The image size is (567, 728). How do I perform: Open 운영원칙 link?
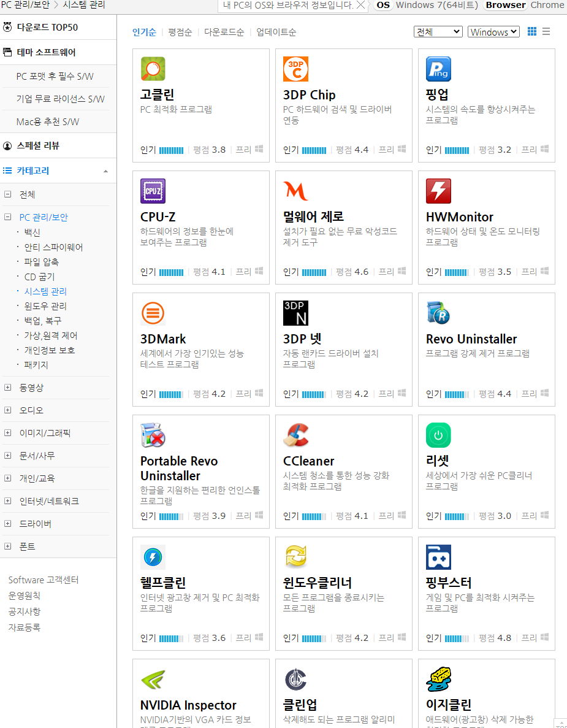[x=24, y=596]
